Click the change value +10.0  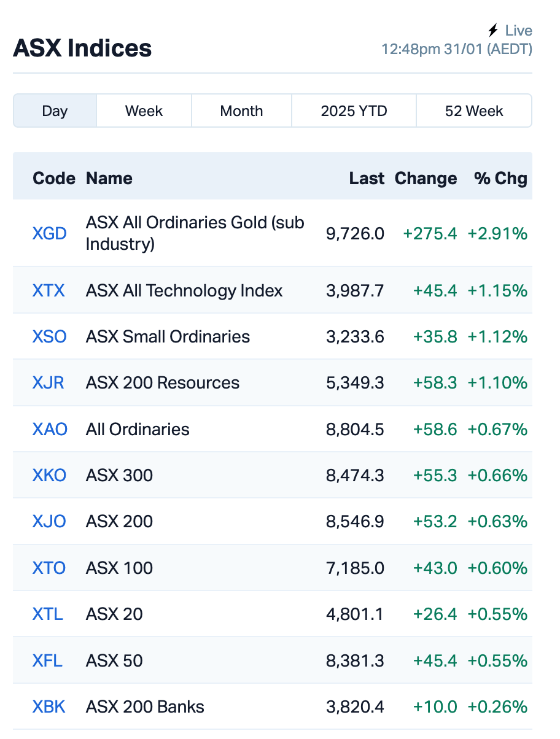435,707
